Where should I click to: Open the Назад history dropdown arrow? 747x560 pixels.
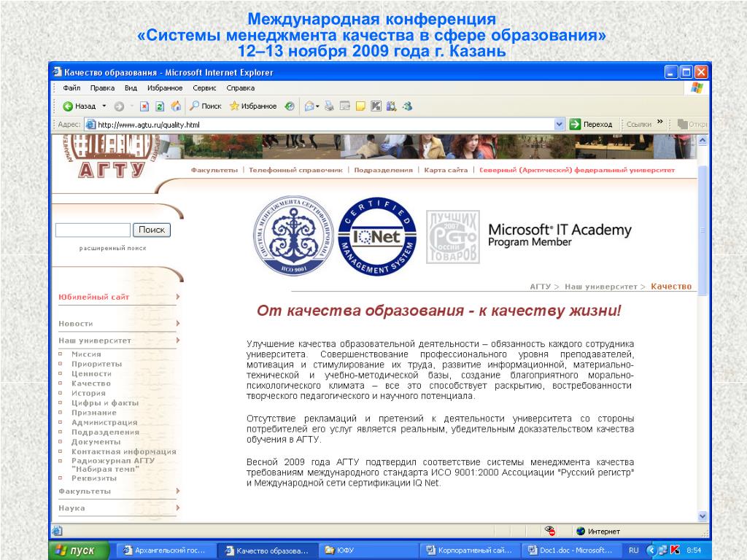pos(104,106)
